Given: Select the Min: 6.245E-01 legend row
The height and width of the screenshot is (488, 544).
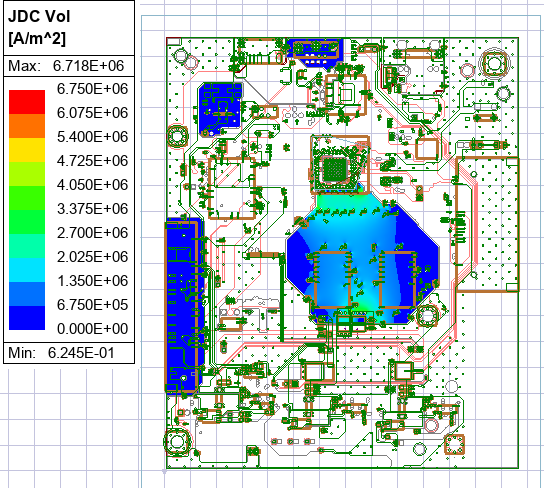Looking at the screenshot, I should click(x=69, y=353).
